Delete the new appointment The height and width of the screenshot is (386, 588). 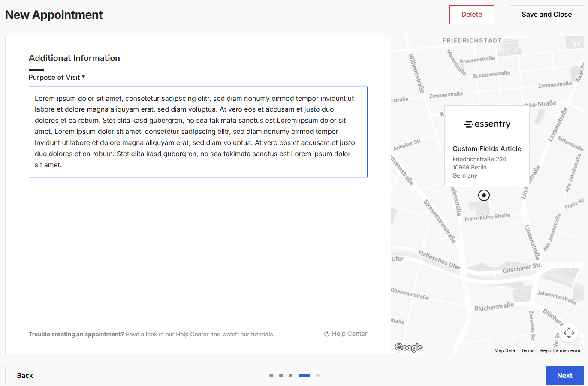[472, 15]
